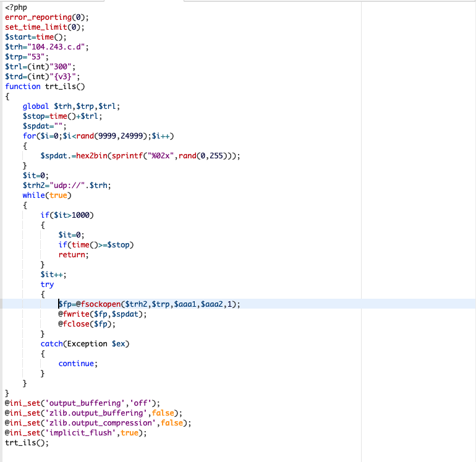Image resolution: width=476 pixels, height=462 pixels.
Task: Click the if($it>1000) line
Action: coord(67,215)
